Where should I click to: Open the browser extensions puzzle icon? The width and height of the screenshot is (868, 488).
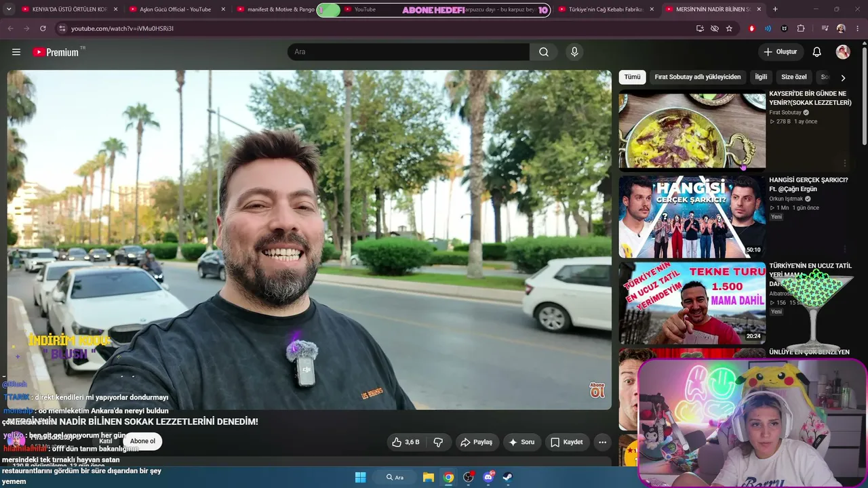801,28
